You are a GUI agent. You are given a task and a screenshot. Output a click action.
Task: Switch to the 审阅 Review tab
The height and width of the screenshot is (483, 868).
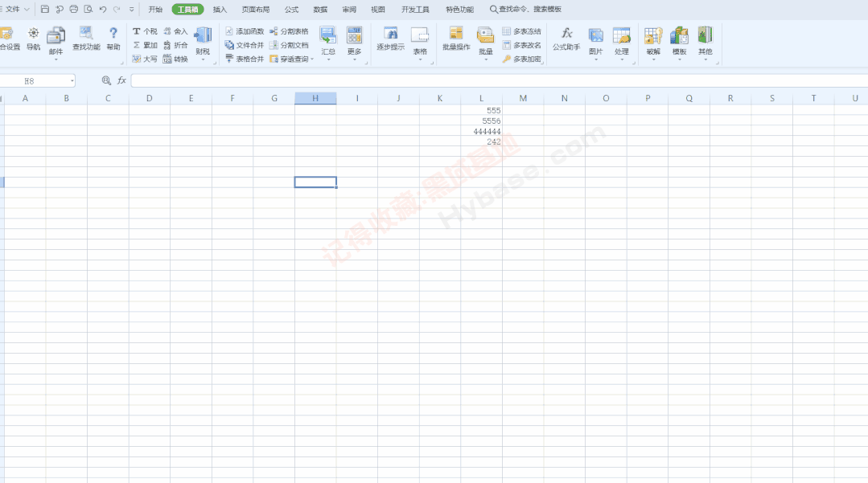click(x=349, y=10)
